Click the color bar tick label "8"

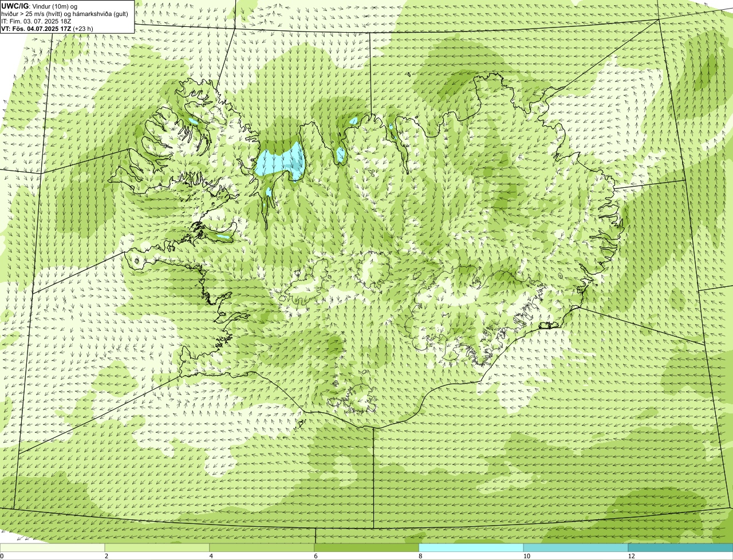point(420,556)
